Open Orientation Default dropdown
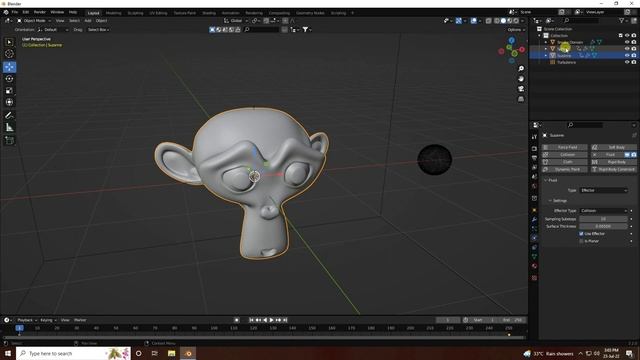This screenshot has height=360, width=640. 53,30
